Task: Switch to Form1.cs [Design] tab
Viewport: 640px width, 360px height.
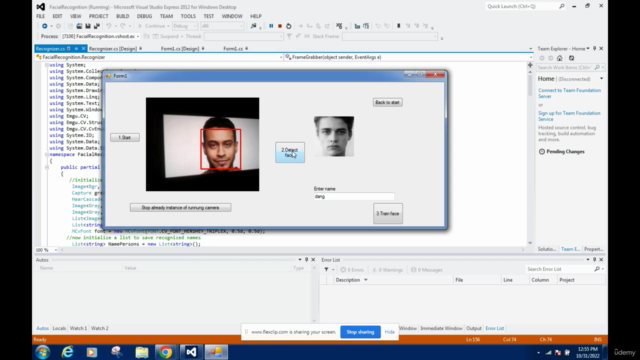Action: [180, 49]
